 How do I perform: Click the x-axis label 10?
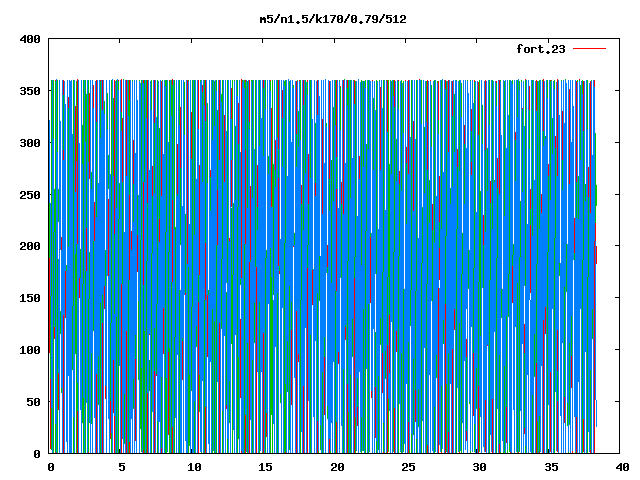point(194,467)
